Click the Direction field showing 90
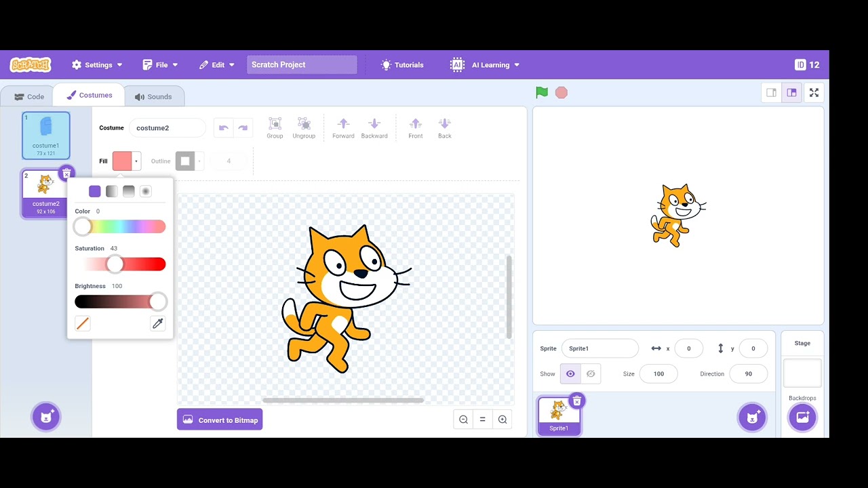 (749, 374)
